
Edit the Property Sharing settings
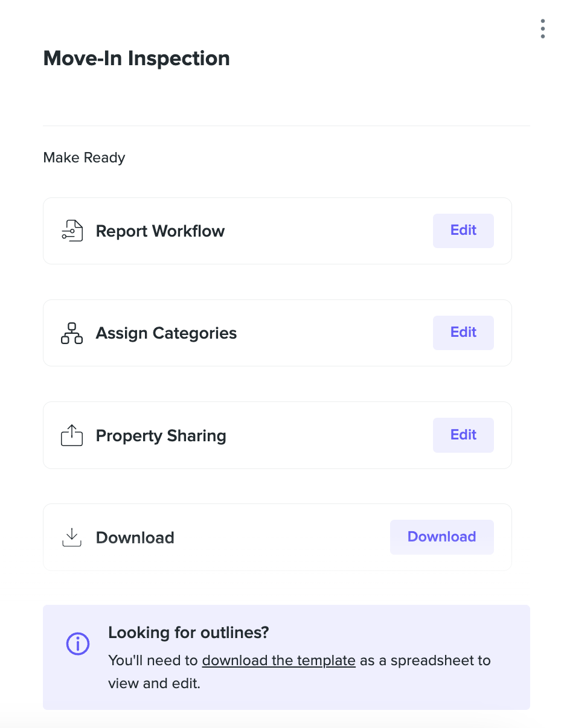pyautogui.click(x=463, y=435)
